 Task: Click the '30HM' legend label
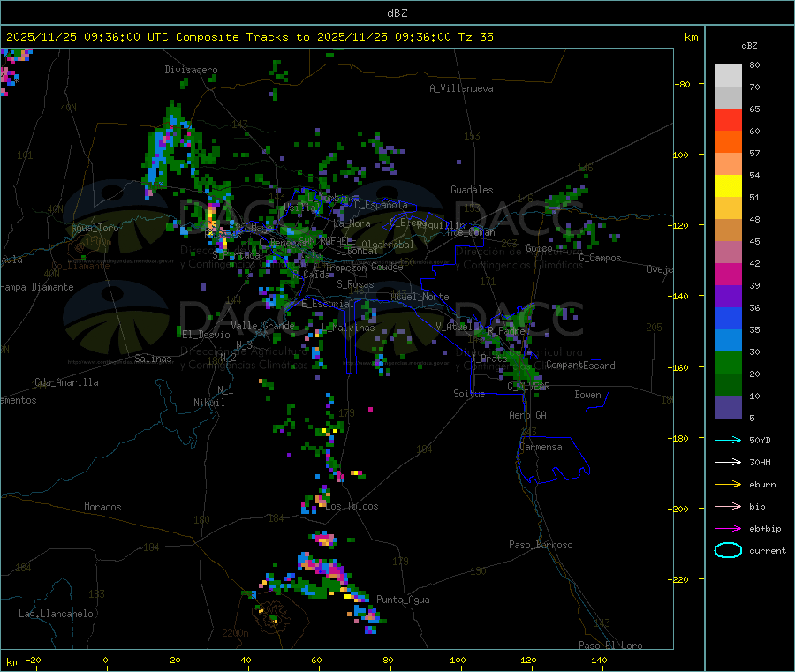pyautogui.click(x=760, y=462)
